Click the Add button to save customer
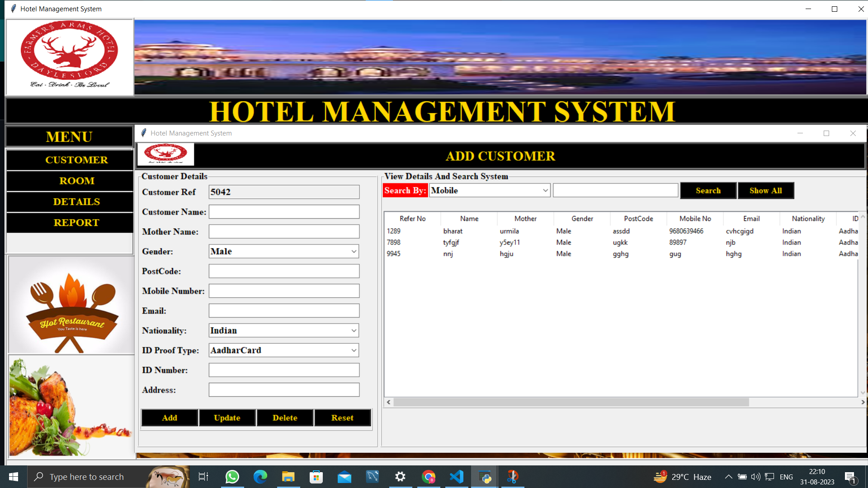The width and height of the screenshot is (868, 488). (x=169, y=418)
